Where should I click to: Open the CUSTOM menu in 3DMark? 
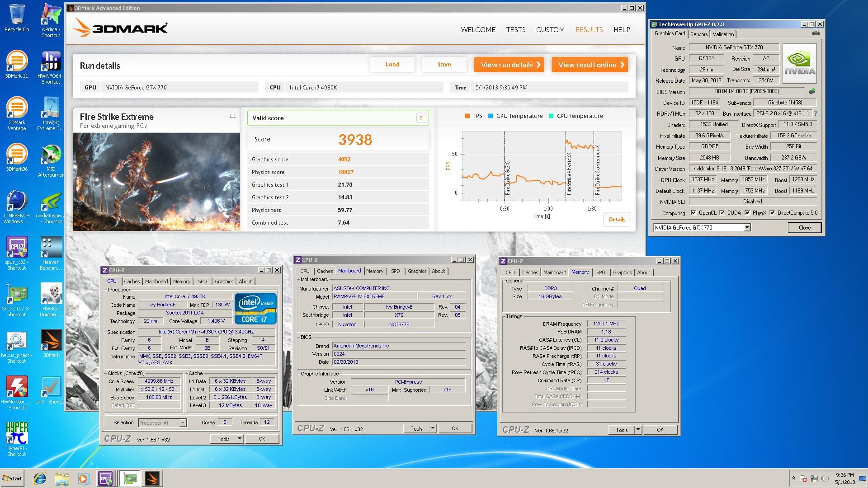[550, 29]
